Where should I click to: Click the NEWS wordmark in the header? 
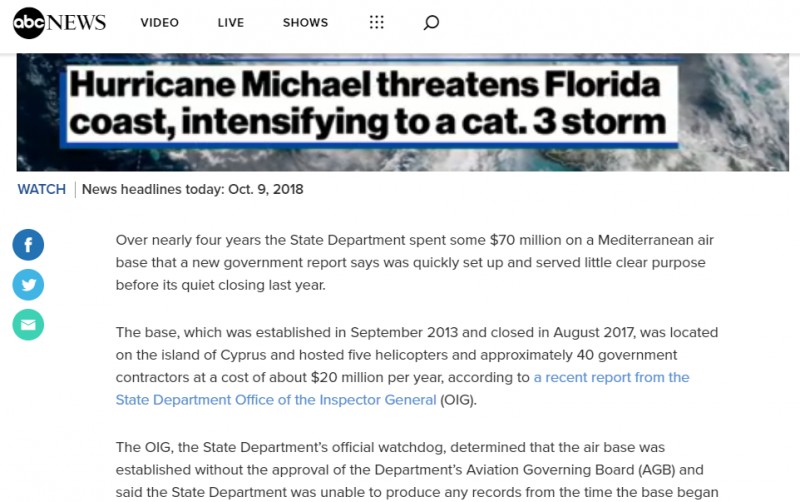76,23
